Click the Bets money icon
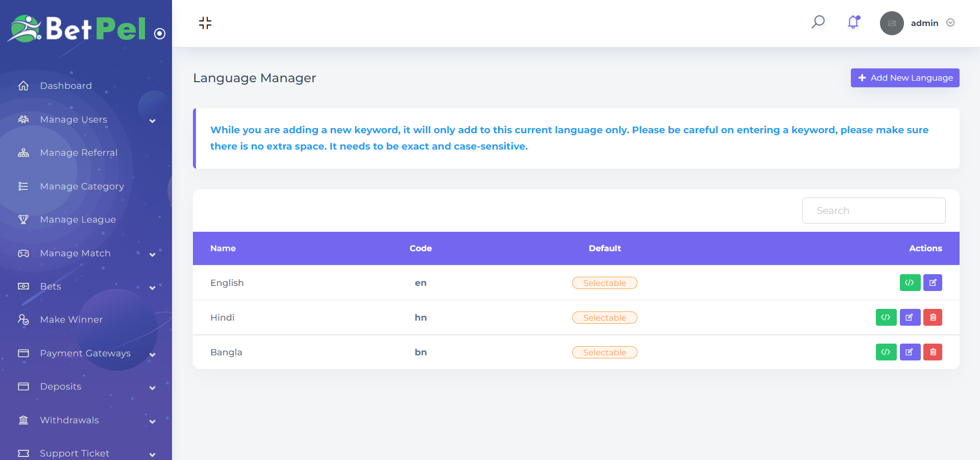The height and width of the screenshot is (460, 980). coord(23,286)
